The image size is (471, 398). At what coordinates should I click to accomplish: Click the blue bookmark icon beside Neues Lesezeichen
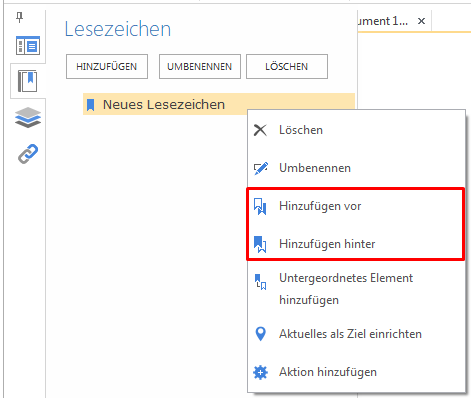pyautogui.click(x=90, y=105)
